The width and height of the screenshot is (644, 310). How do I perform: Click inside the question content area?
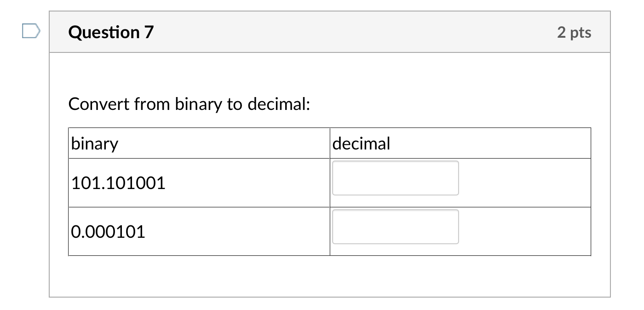[329, 276]
